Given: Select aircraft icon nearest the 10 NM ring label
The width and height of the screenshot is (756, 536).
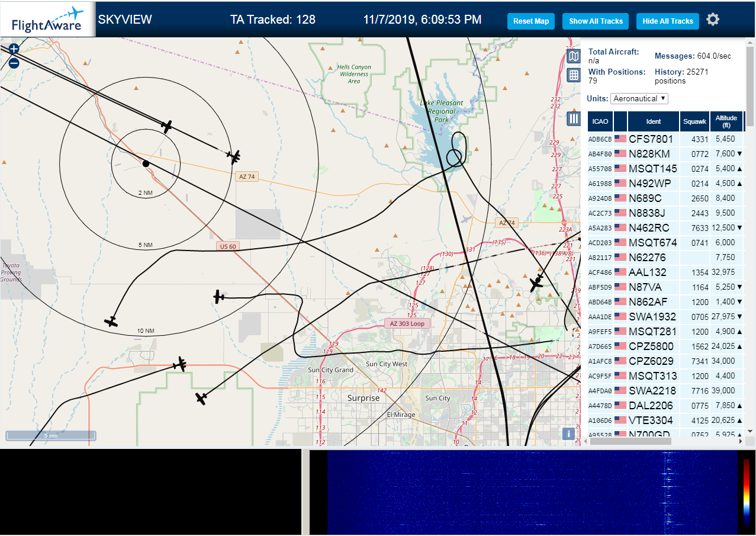Looking at the screenshot, I should pyautogui.click(x=111, y=322).
